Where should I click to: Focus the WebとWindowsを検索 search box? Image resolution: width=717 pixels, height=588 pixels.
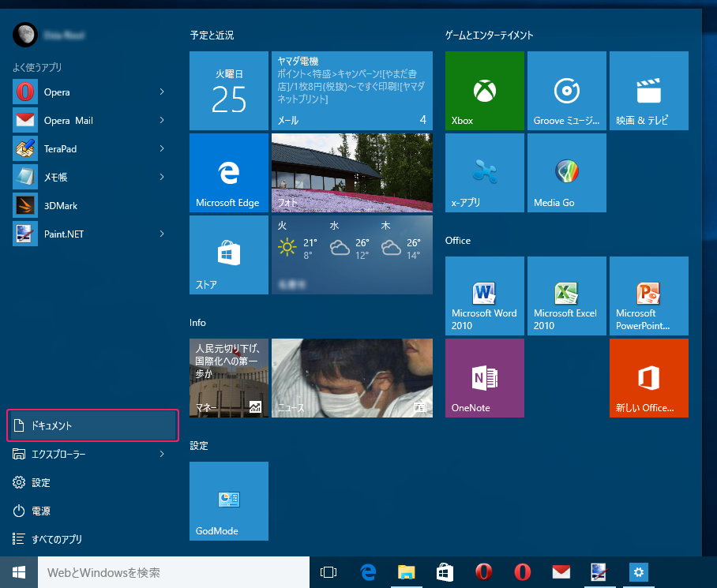coord(174,572)
